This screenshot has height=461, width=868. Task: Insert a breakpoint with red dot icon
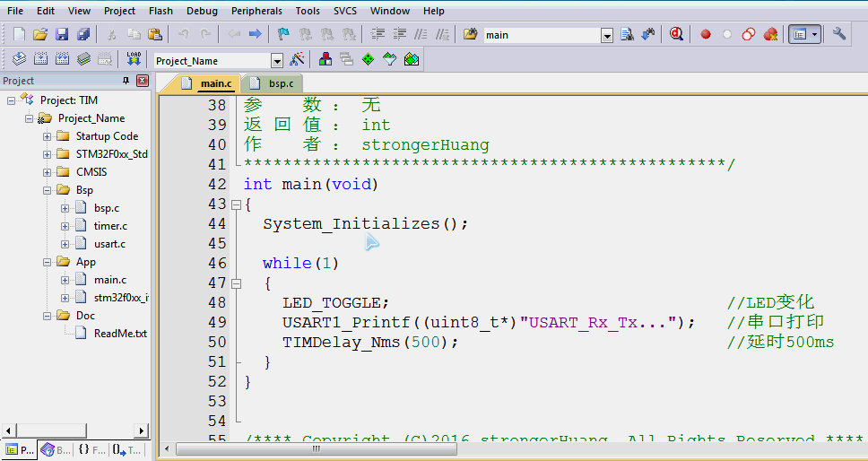[x=706, y=34]
